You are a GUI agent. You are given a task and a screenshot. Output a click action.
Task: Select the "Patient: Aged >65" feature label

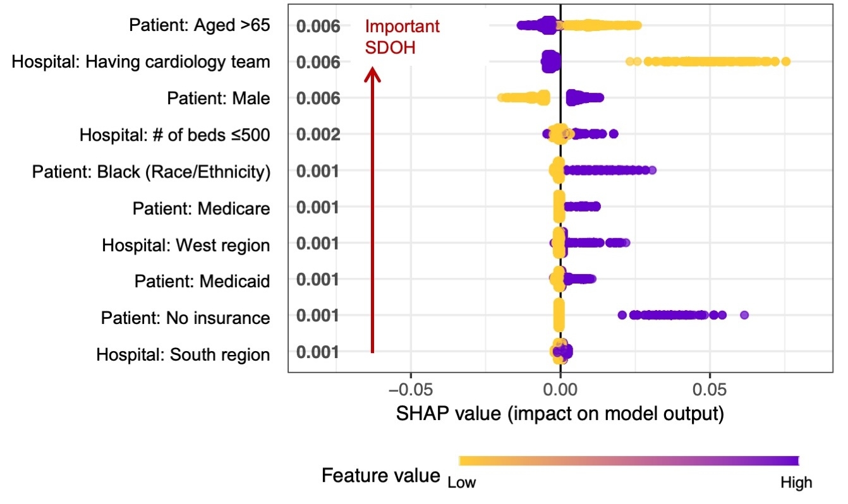click(199, 26)
